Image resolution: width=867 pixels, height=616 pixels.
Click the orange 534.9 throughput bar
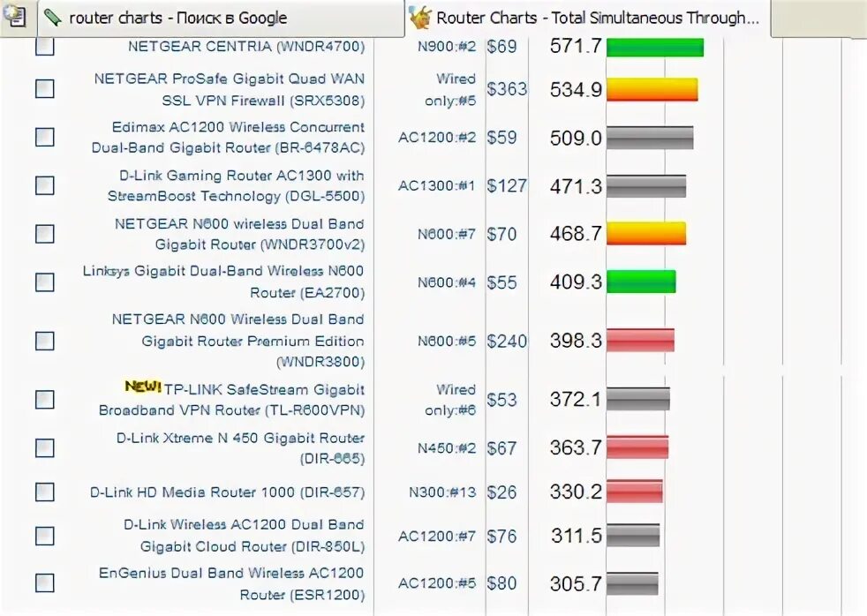click(652, 89)
